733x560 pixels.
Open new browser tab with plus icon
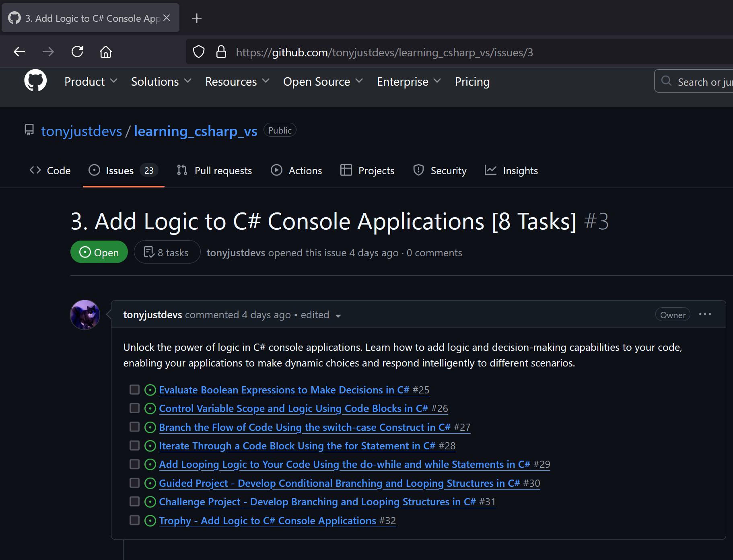(x=197, y=18)
